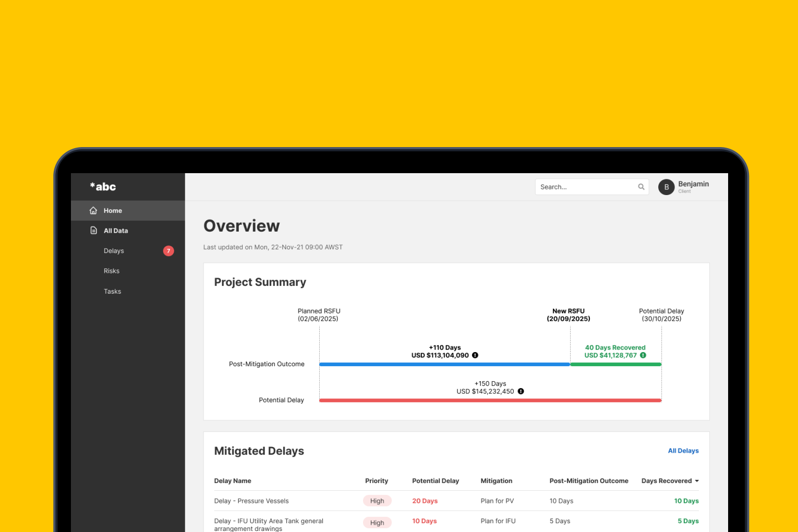Click the Home house icon
Image resolution: width=798 pixels, height=532 pixels.
[x=93, y=211]
